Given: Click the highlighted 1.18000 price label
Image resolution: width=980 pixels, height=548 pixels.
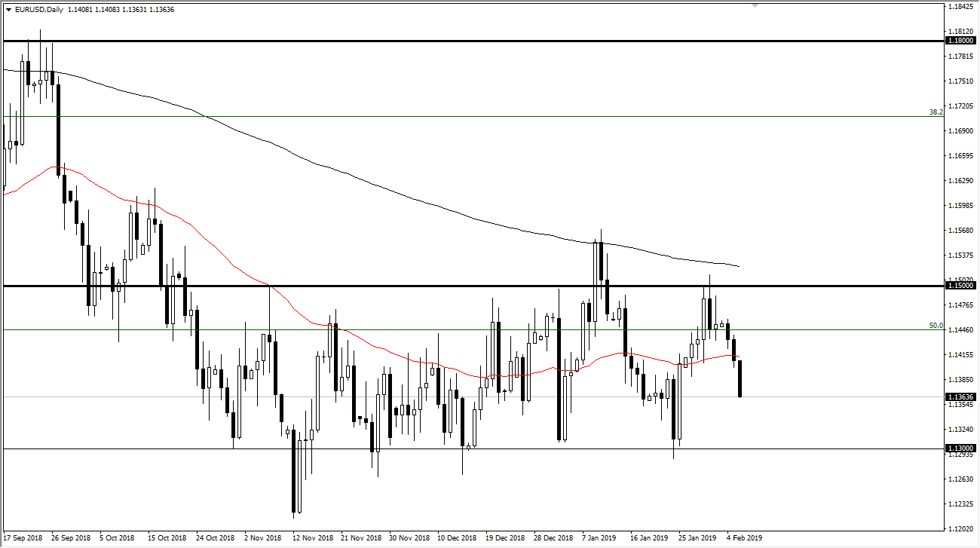Looking at the screenshot, I should pos(960,41).
